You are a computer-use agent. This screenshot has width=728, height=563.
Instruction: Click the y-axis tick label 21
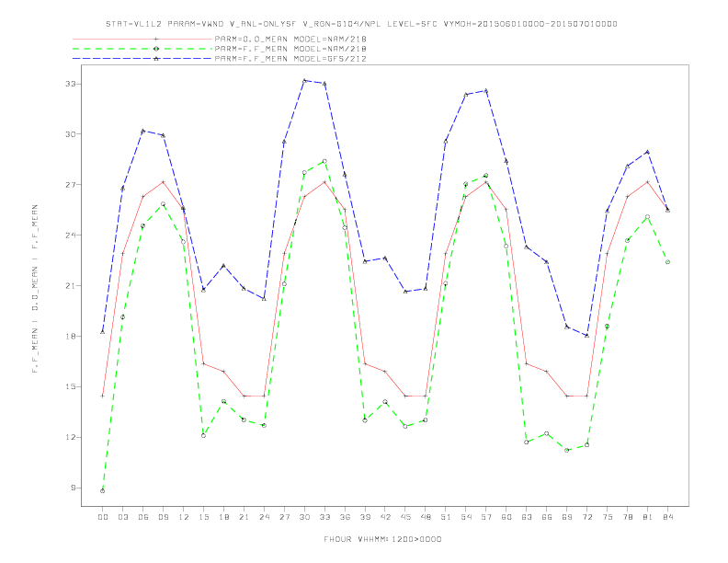(x=70, y=286)
